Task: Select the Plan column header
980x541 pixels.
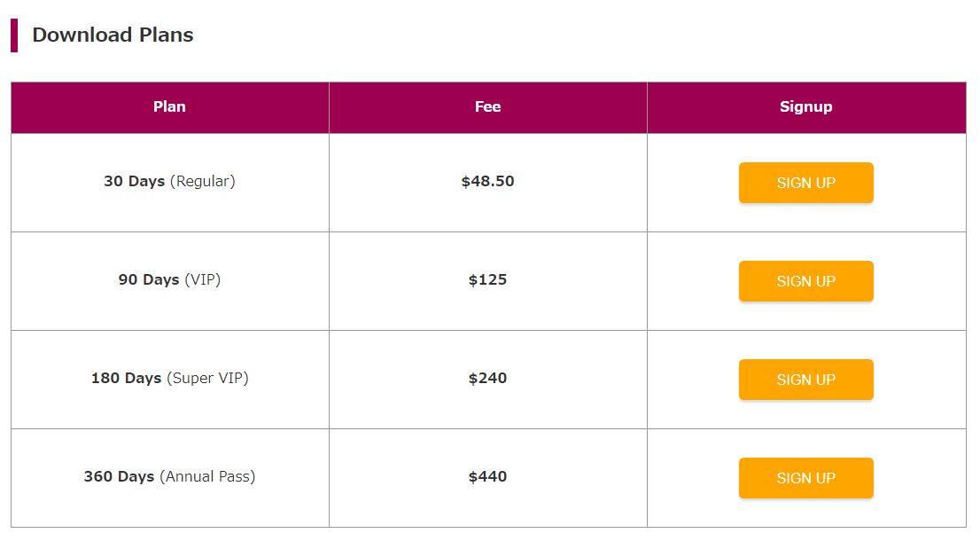Action: 170,107
